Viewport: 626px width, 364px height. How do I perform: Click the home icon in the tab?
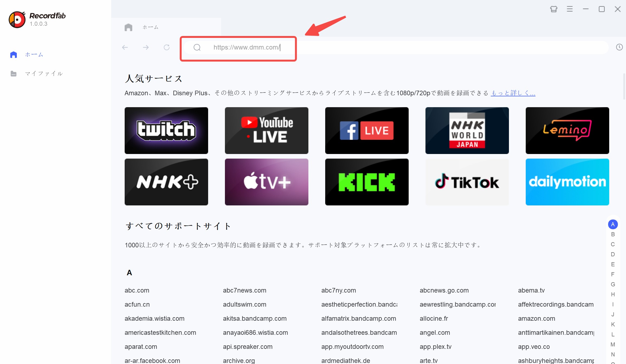[128, 27]
